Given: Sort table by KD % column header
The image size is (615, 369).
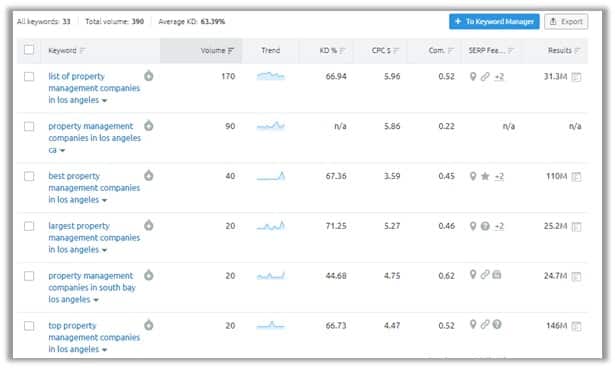Looking at the screenshot, I should [x=332, y=51].
